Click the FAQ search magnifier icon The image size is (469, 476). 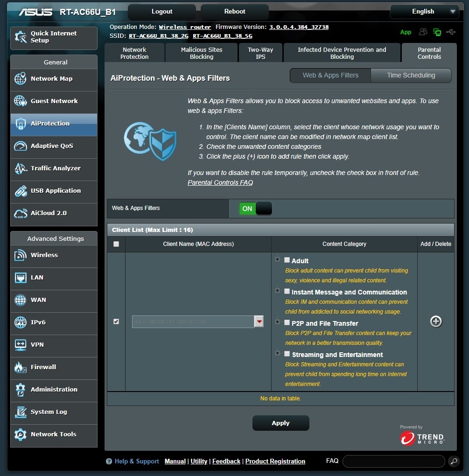(454, 461)
